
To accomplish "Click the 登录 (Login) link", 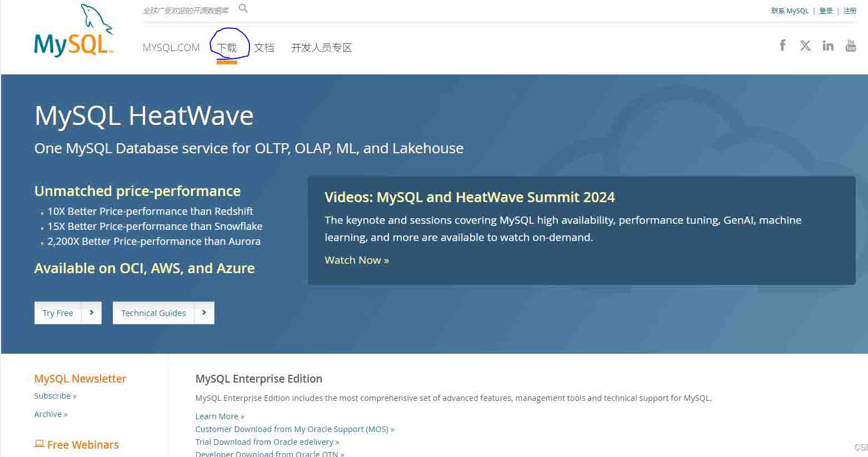I will [x=826, y=11].
